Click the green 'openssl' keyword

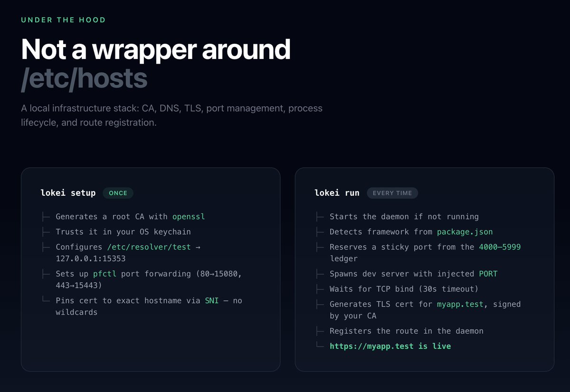188,217
